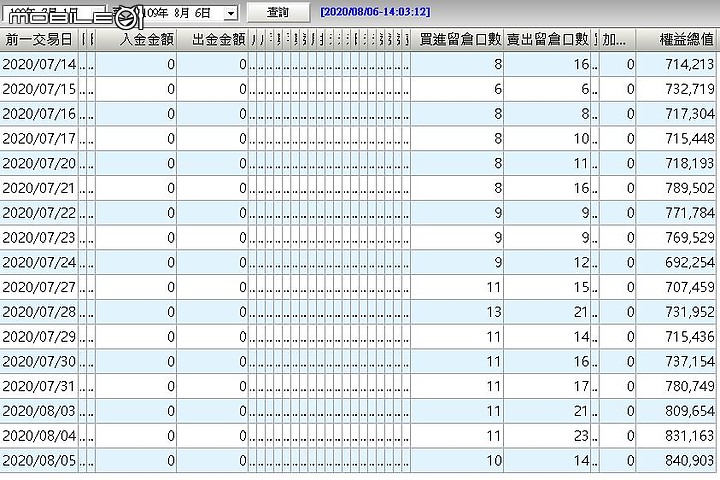Image resolution: width=720 pixels, height=480 pixels.
Task: Click the 入金金額 column header
Action: point(136,40)
